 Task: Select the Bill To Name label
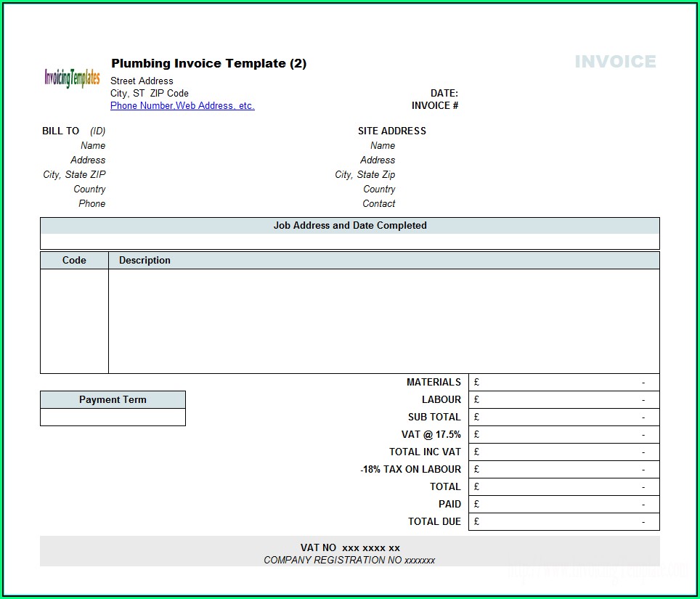click(93, 146)
